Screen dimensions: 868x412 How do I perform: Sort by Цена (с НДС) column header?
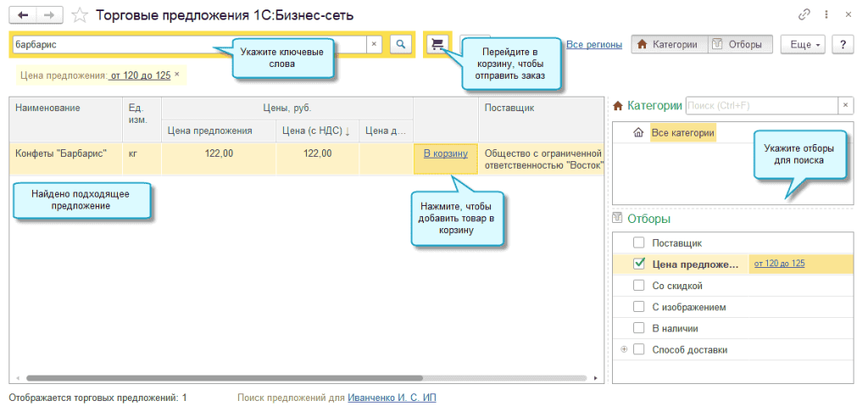(x=317, y=131)
